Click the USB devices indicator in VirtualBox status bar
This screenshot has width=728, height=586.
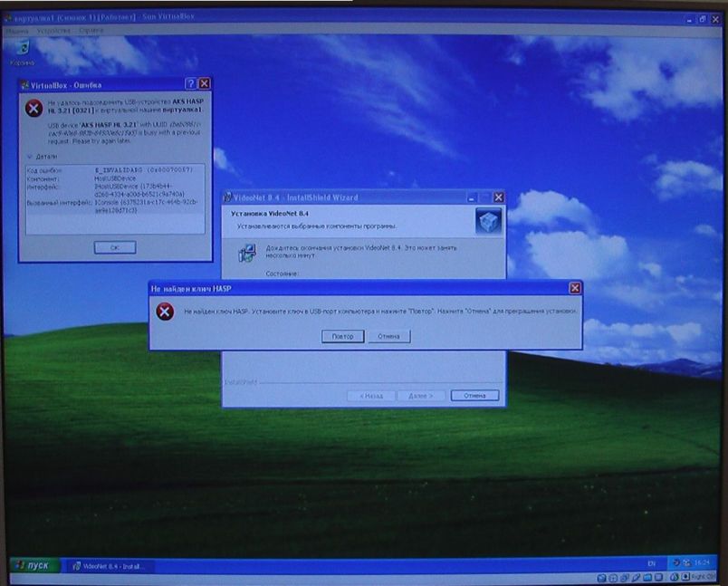point(636,577)
